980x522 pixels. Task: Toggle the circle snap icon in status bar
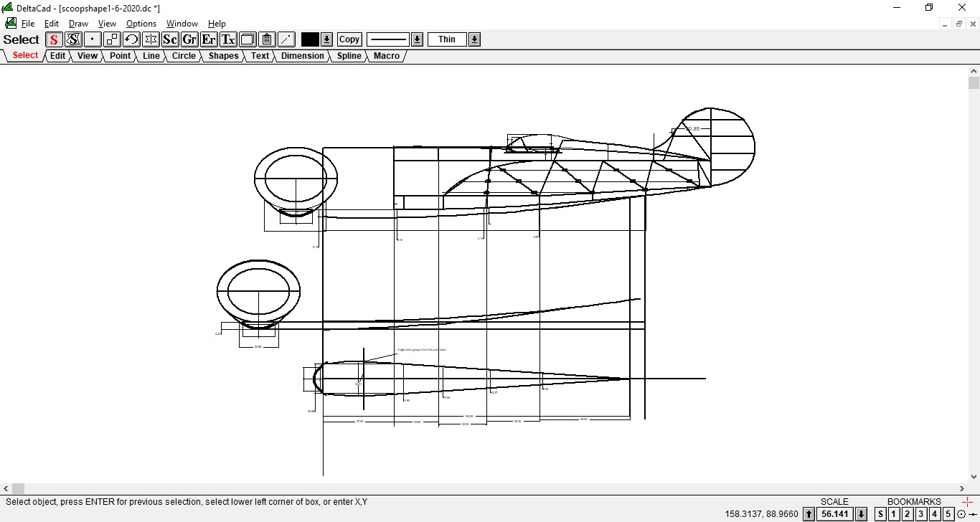point(961,514)
